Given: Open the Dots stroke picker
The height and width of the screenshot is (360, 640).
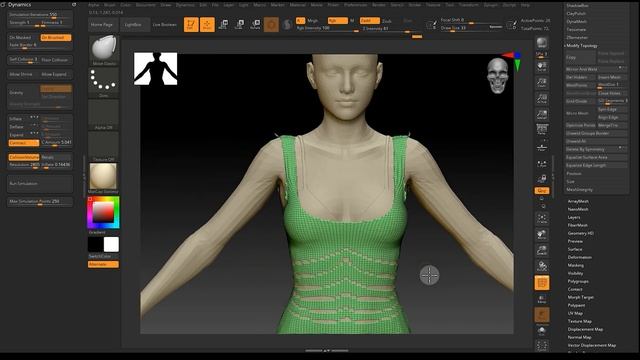Looking at the screenshot, I should 104,82.
